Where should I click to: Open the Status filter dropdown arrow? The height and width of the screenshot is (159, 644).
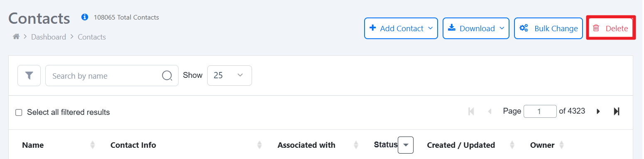coord(406,145)
